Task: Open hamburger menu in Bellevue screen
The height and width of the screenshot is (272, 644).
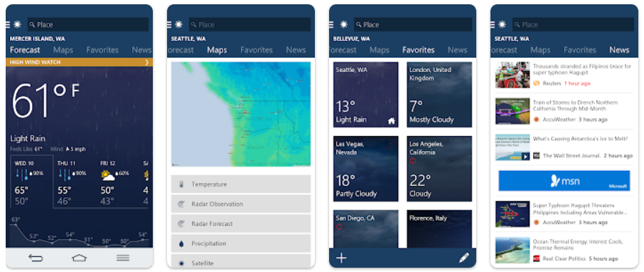Action: (x=331, y=24)
